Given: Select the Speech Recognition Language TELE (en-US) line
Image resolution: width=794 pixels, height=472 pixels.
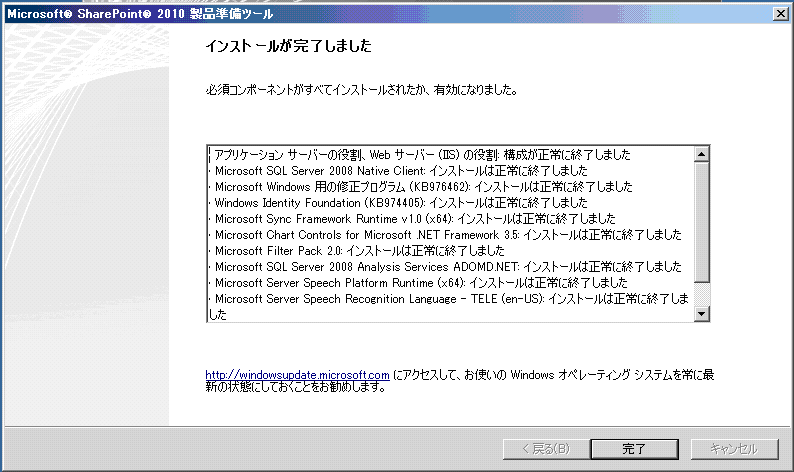Looking at the screenshot, I should click(449, 306).
